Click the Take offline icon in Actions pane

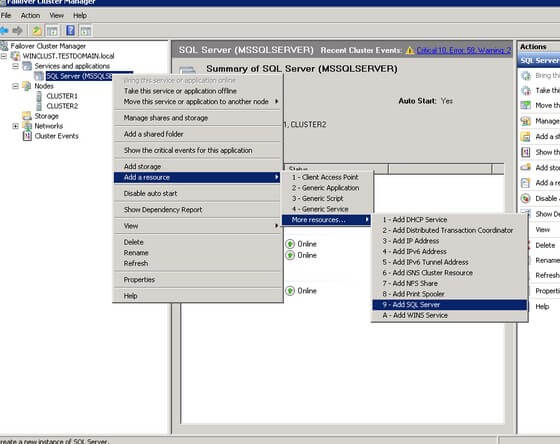(526, 91)
